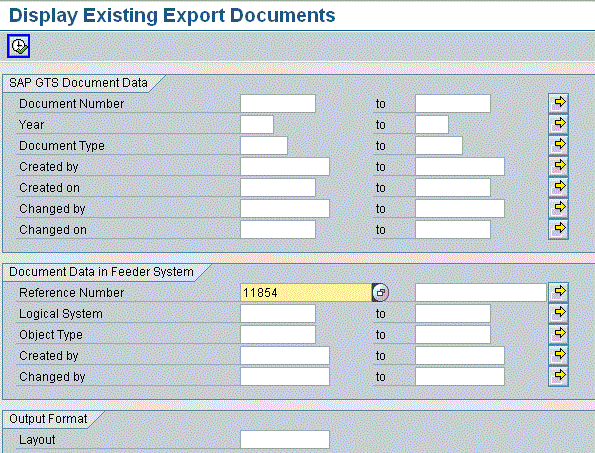Click the Document Number from field
This screenshot has height=453, width=595.
pos(278,104)
